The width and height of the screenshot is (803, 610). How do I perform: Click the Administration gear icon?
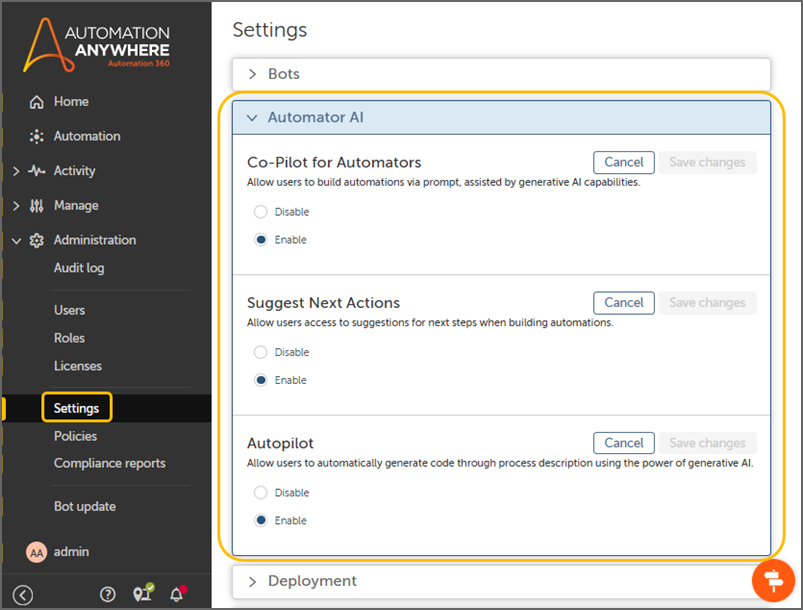pyautogui.click(x=36, y=240)
